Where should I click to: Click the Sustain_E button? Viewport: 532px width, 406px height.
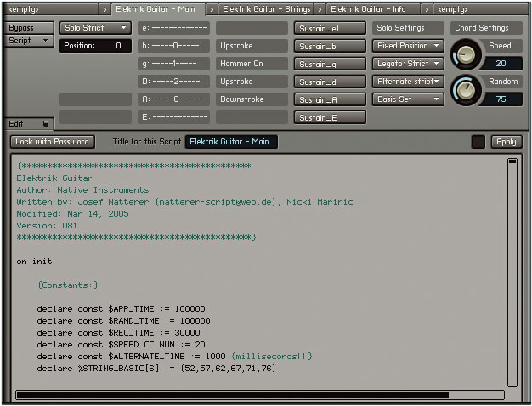(x=330, y=117)
